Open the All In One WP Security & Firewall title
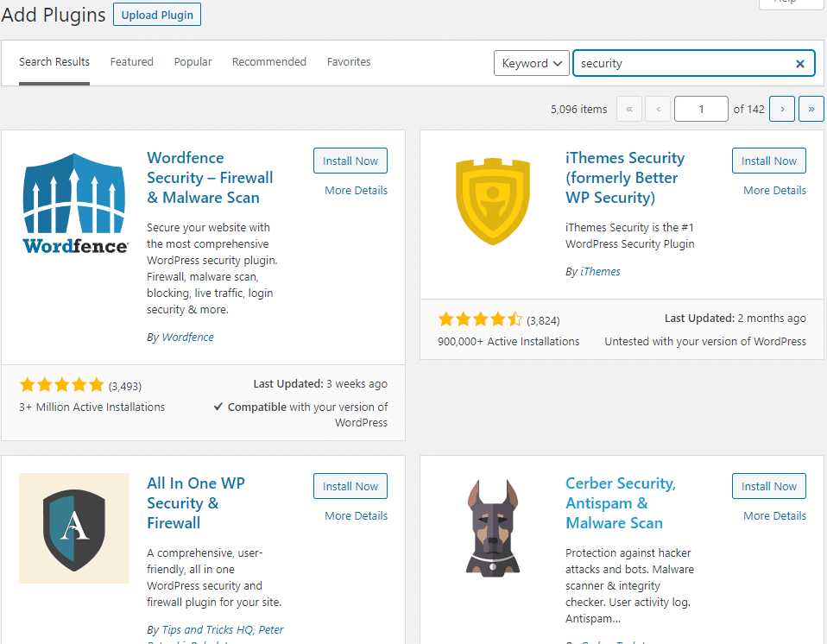Image resolution: width=827 pixels, height=644 pixels. (x=196, y=503)
